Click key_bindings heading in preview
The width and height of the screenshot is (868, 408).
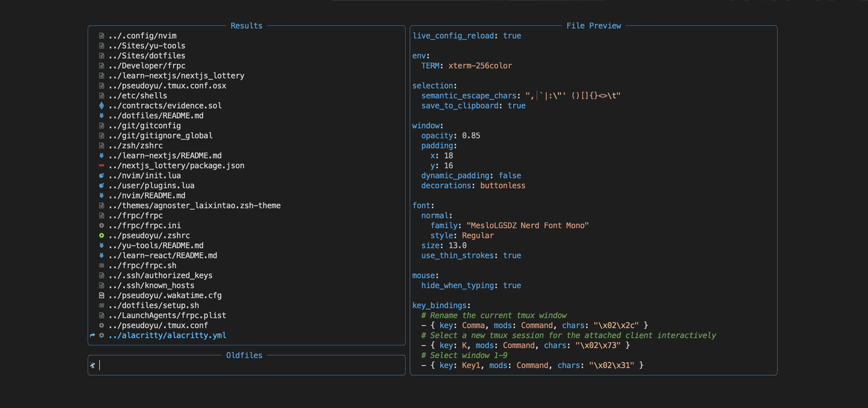[440, 305]
